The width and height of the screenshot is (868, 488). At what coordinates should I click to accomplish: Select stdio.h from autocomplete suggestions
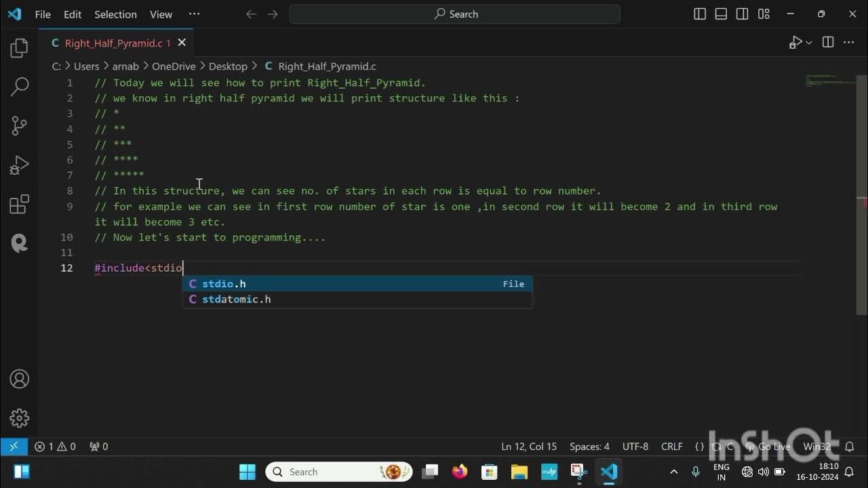coord(357,284)
